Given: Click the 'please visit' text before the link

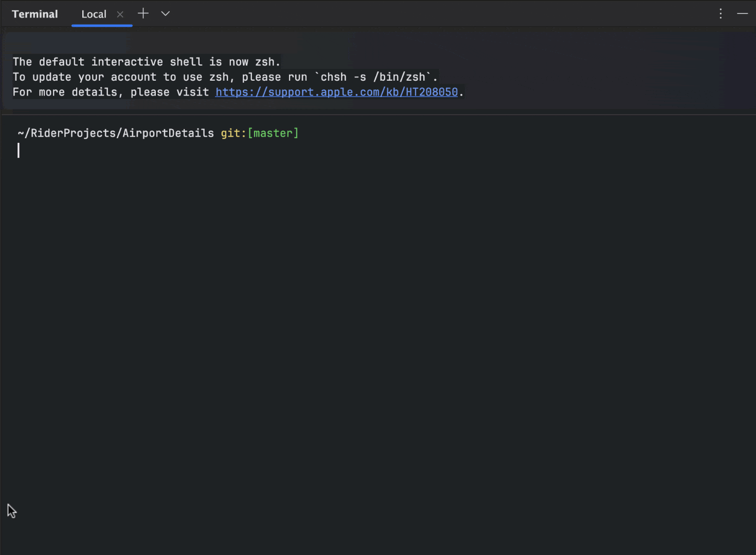Looking at the screenshot, I should tap(169, 92).
